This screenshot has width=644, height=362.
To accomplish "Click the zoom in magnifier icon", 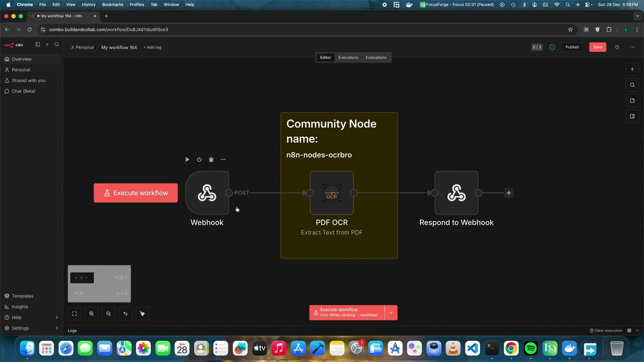I will (92, 314).
